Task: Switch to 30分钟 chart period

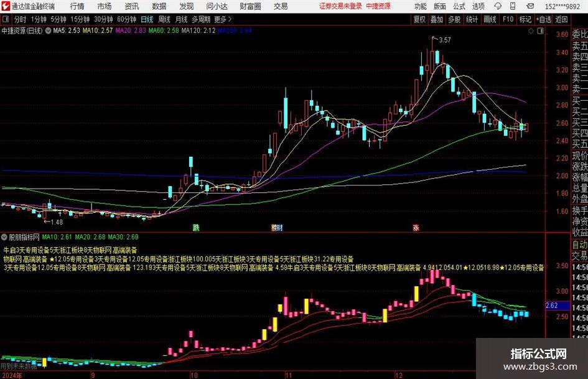Action: pos(103,19)
